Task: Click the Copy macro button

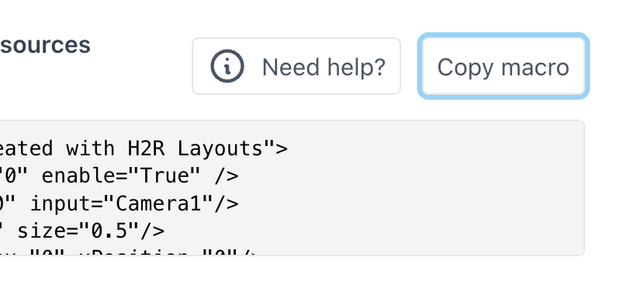Action: point(503,66)
